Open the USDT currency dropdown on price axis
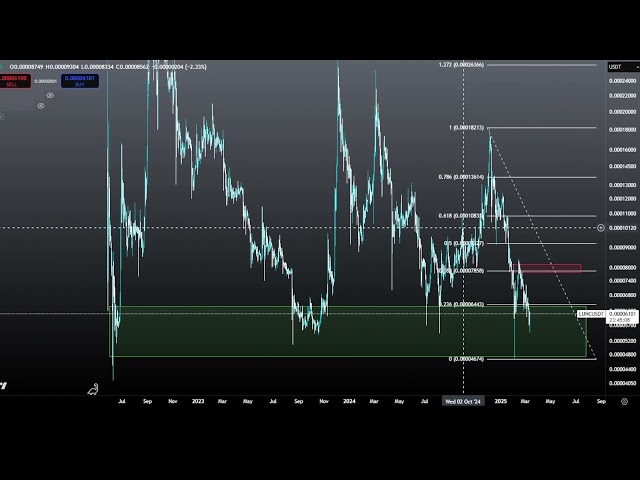Viewport: 640px width, 480px height. (x=616, y=67)
